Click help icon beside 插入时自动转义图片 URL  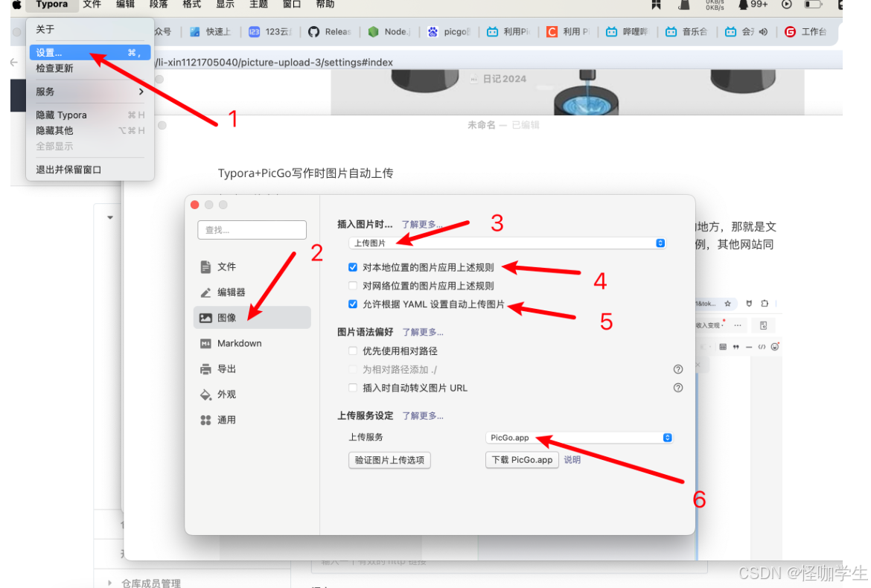677,388
